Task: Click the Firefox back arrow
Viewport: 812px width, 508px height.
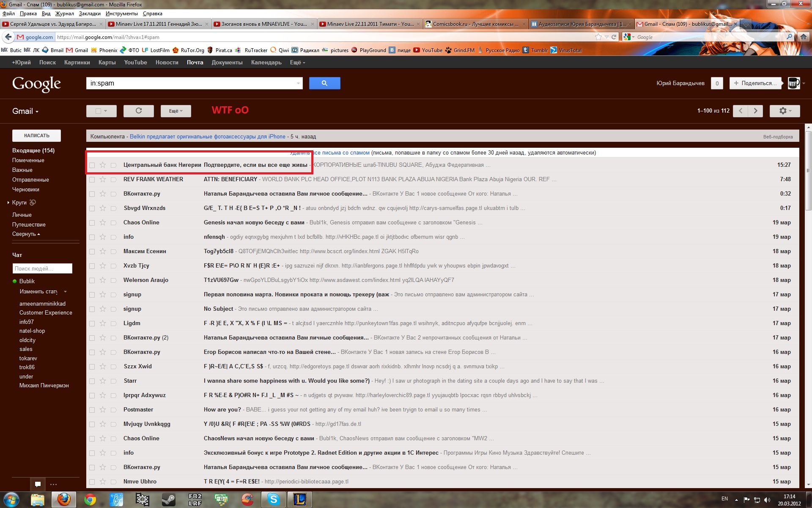Action: pyautogui.click(x=8, y=37)
